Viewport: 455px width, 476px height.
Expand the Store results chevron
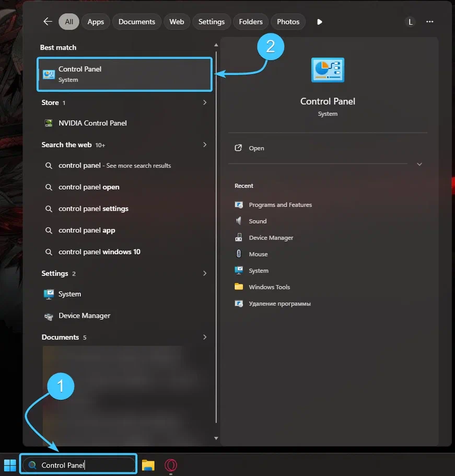click(x=205, y=102)
